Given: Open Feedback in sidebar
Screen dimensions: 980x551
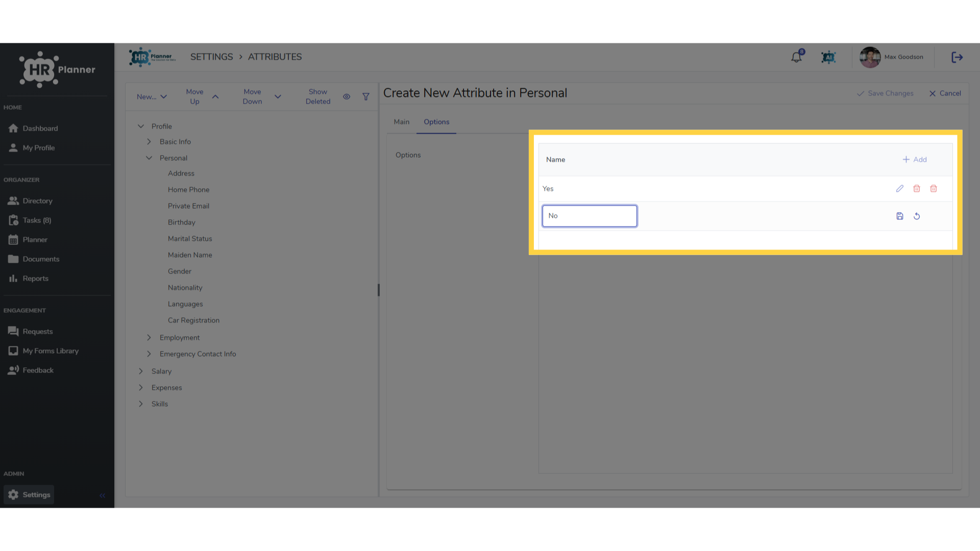Looking at the screenshot, I should [x=31, y=370].
